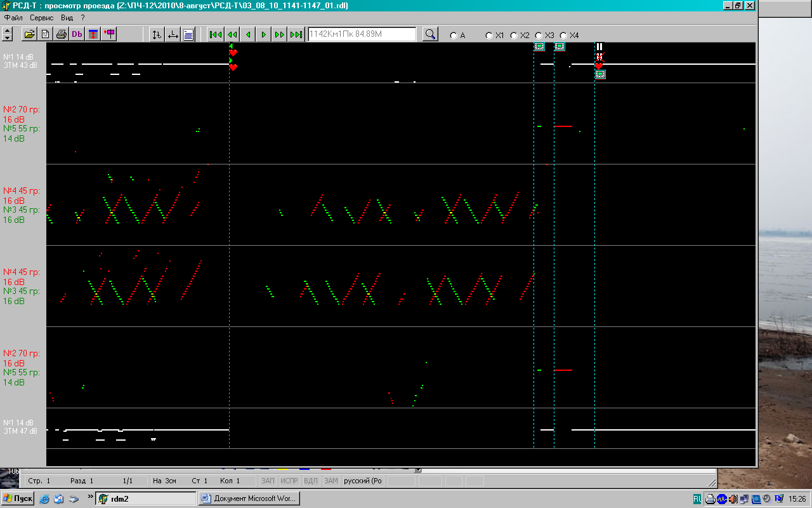Screen dimensions: 812x508
Task: Switch to Документ Microsoft Word taskbar button
Action: pyautogui.click(x=249, y=498)
